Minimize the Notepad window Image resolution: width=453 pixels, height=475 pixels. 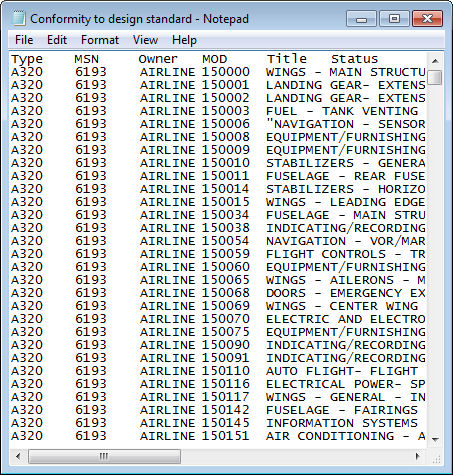361,18
